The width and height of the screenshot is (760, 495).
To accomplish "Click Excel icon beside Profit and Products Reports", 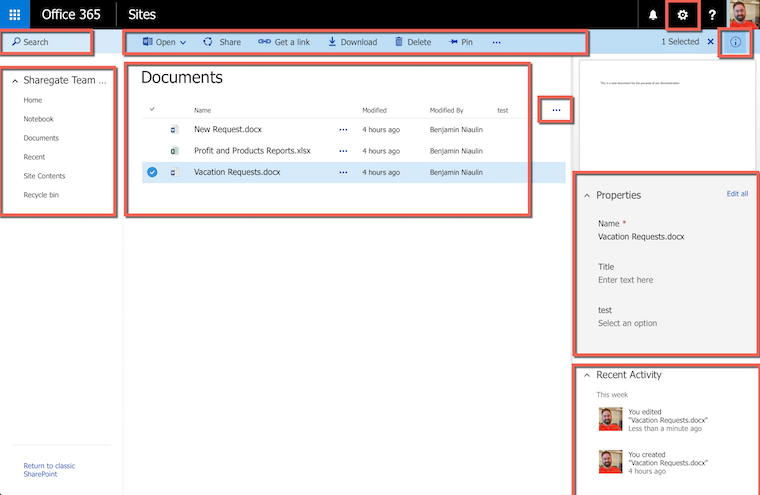I will tap(174, 151).
